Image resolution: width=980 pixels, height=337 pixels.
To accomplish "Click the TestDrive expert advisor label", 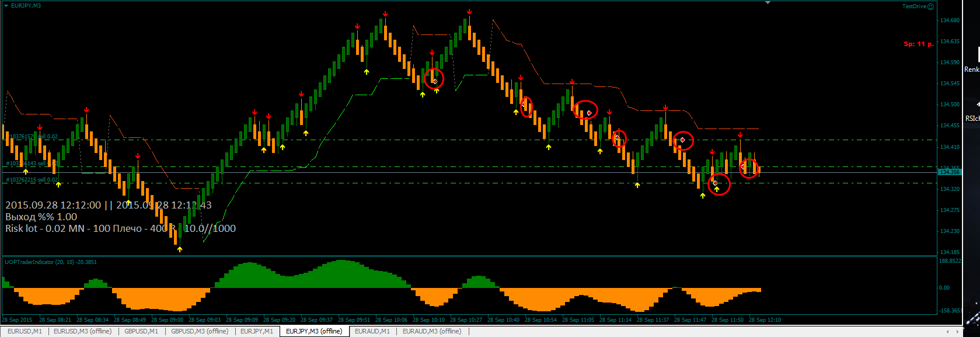I will click(x=914, y=6).
